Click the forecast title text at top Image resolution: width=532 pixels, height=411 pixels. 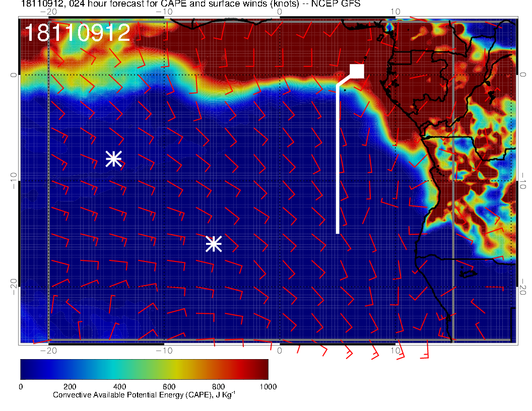coord(190,5)
